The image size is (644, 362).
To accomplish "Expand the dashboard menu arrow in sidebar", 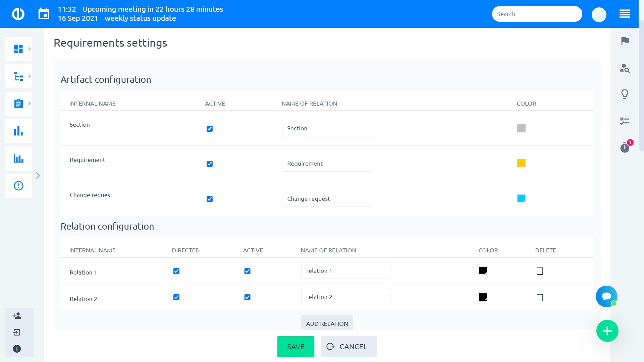I will [x=30, y=49].
